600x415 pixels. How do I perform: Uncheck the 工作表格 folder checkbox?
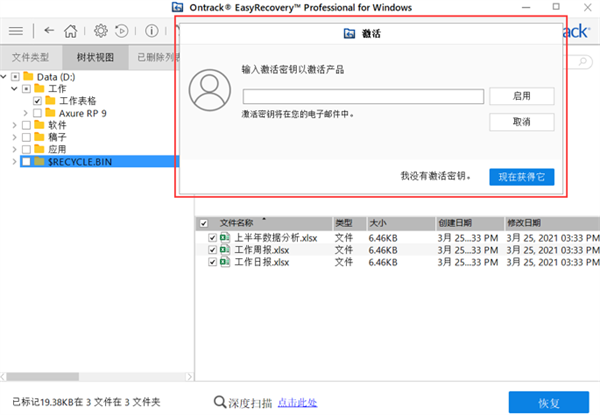38,101
